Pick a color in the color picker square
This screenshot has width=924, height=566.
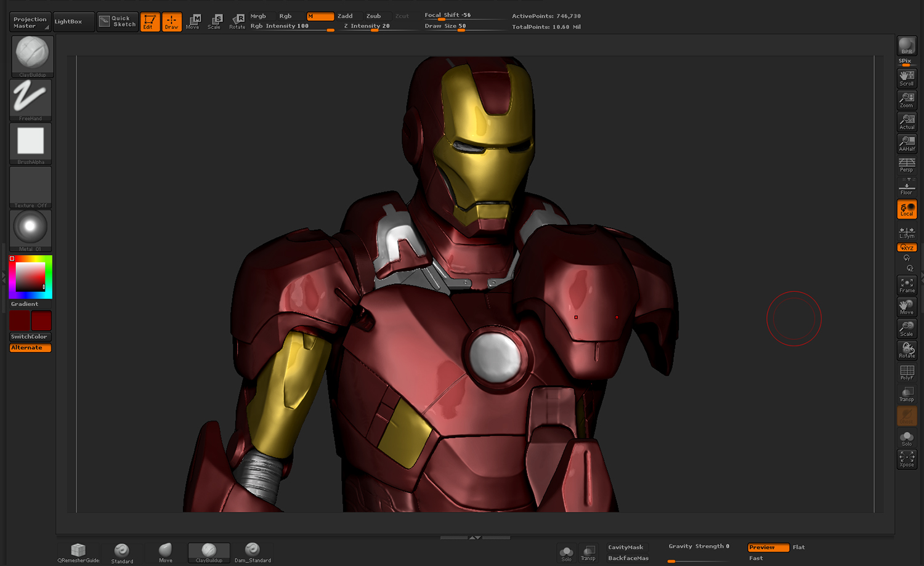(x=30, y=277)
